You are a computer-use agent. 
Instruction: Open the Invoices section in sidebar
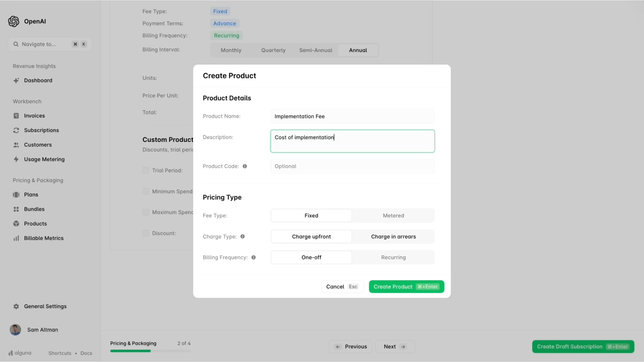(x=34, y=116)
